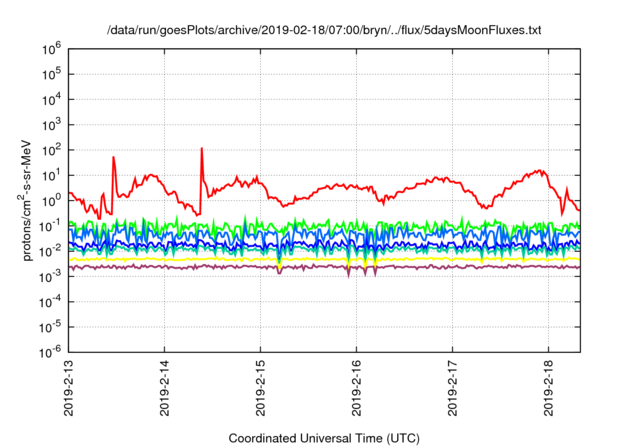Viewport: 640px width, 448px height.
Task: Click the y-axis label 10^6
Action: [x=51, y=50]
